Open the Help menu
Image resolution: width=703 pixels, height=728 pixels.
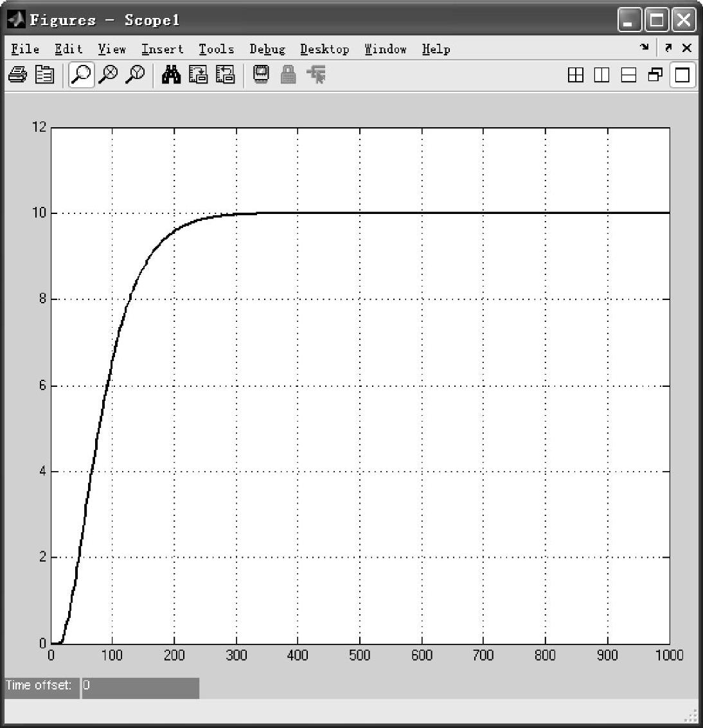[436, 49]
